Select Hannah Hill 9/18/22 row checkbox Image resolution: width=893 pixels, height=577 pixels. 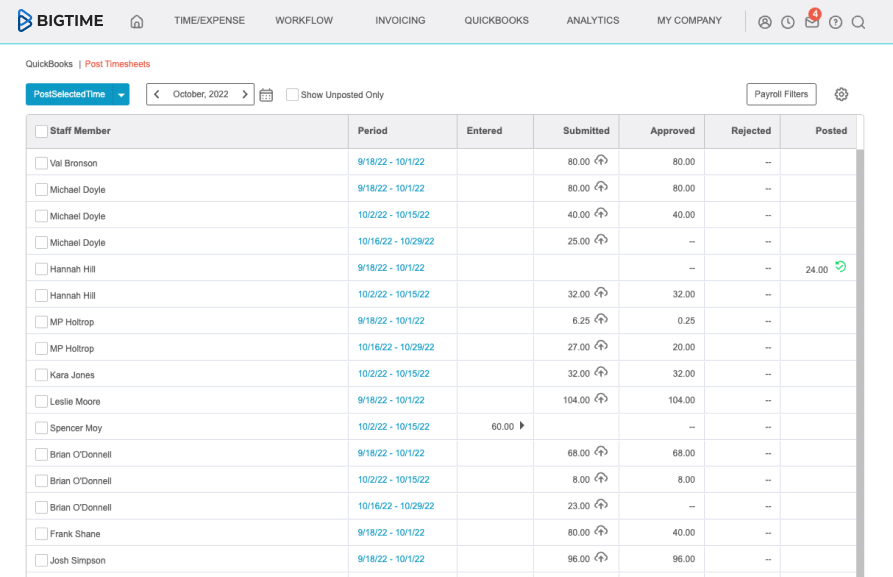pos(41,269)
